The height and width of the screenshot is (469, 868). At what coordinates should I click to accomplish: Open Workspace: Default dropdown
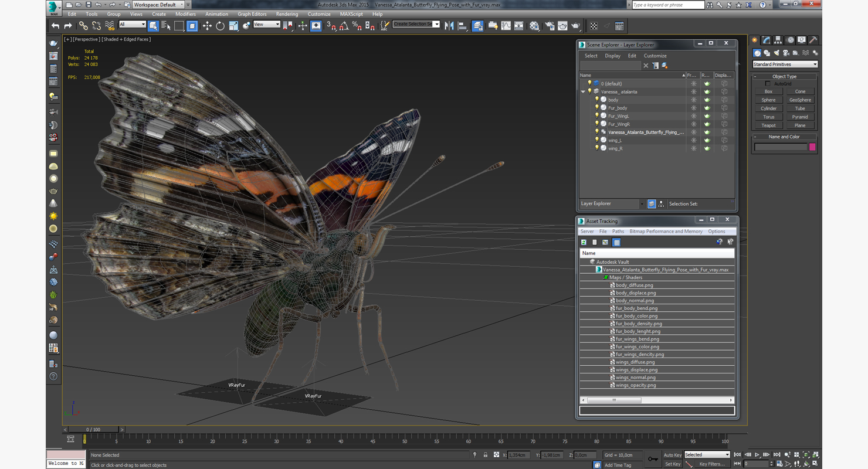coord(158,5)
